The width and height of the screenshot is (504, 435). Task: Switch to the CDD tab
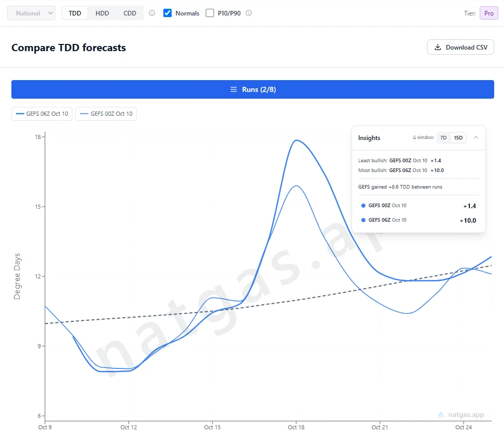[130, 13]
